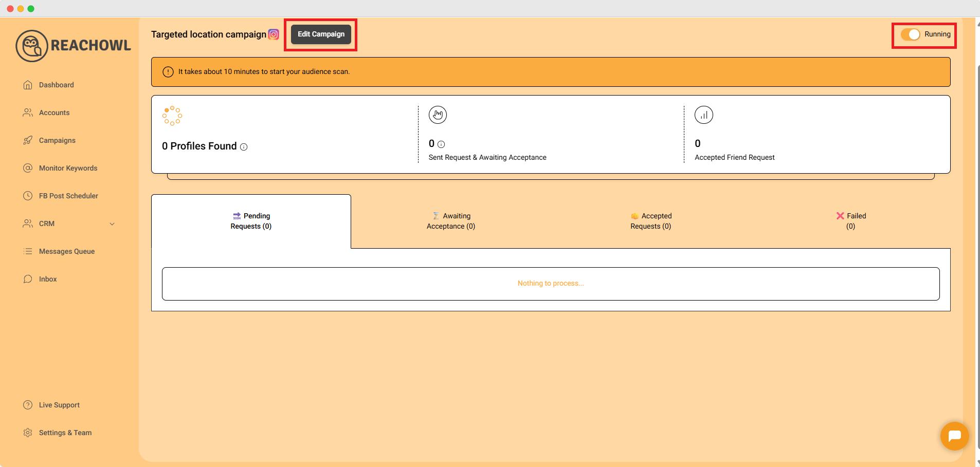Click info icon beside Sent Request count

point(441,144)
